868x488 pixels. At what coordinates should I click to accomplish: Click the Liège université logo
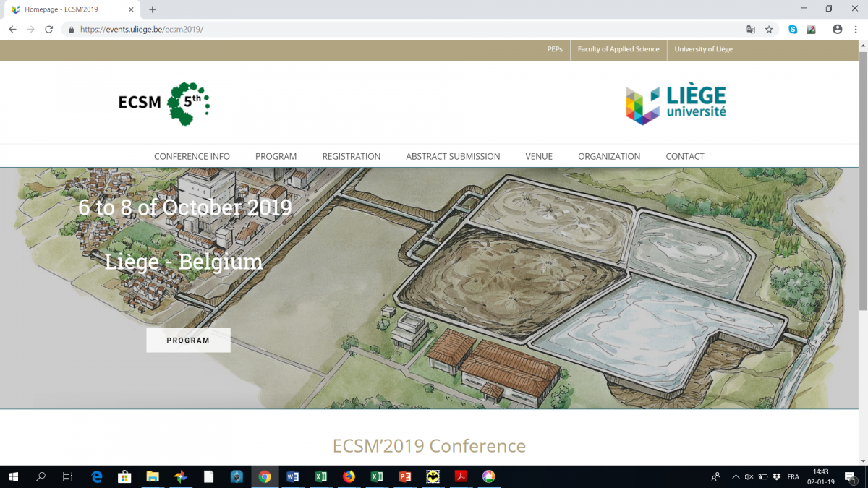(676, 104)
